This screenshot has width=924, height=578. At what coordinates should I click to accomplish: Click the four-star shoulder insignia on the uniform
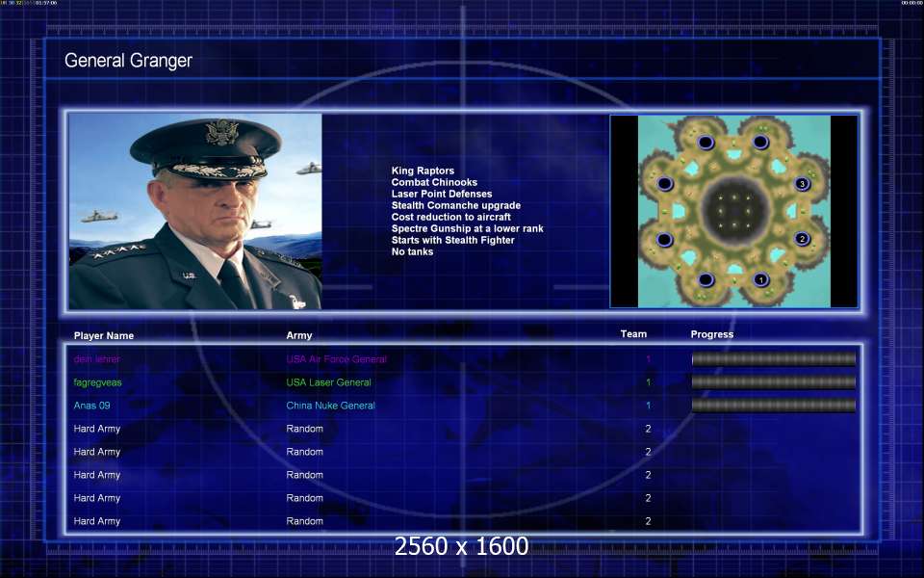pos(117,251)
